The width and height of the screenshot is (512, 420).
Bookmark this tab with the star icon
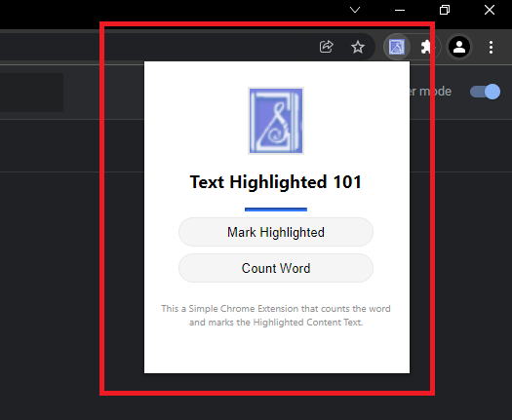358,47
